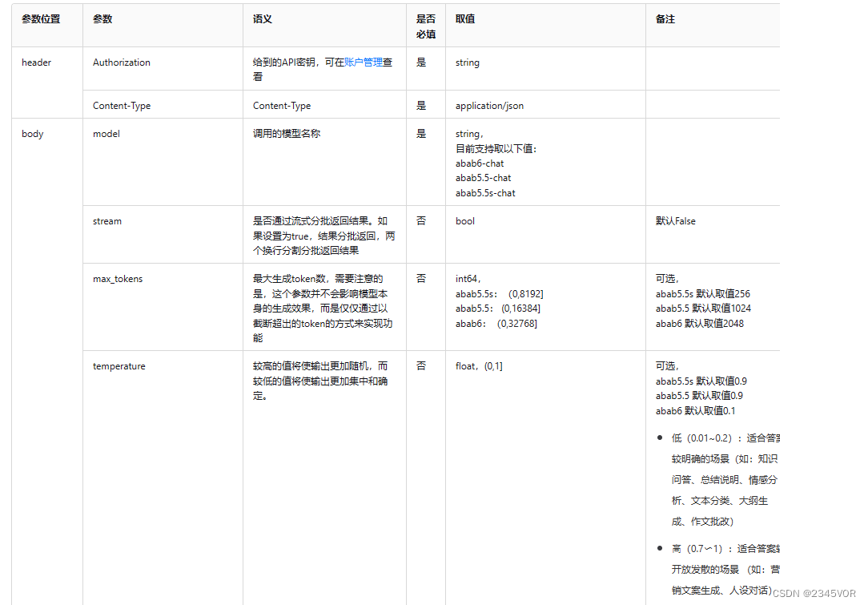Image resolution: width=868 pixels, height=605 pixels.
Task: Click 否 in the temperature row
Action: pos(421,366)
